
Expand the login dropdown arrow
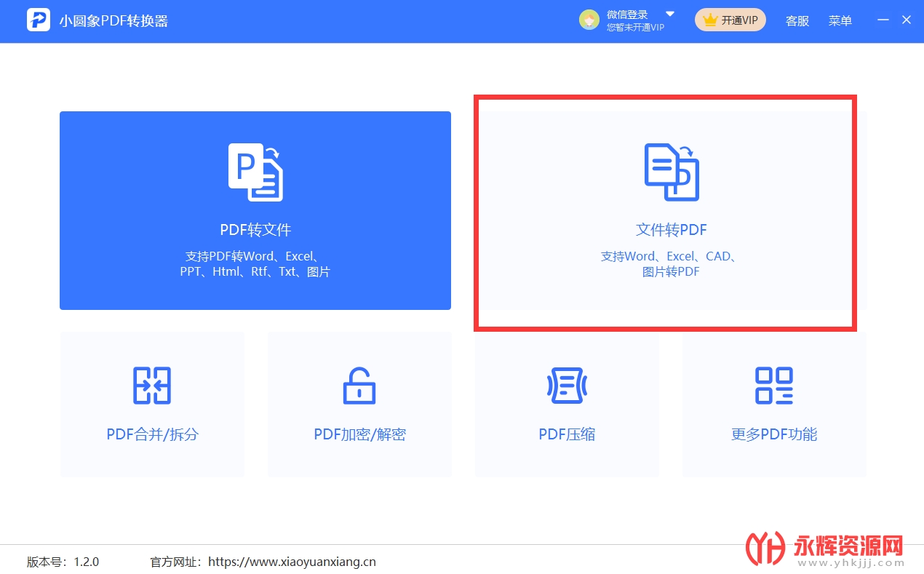click(670, 14)
